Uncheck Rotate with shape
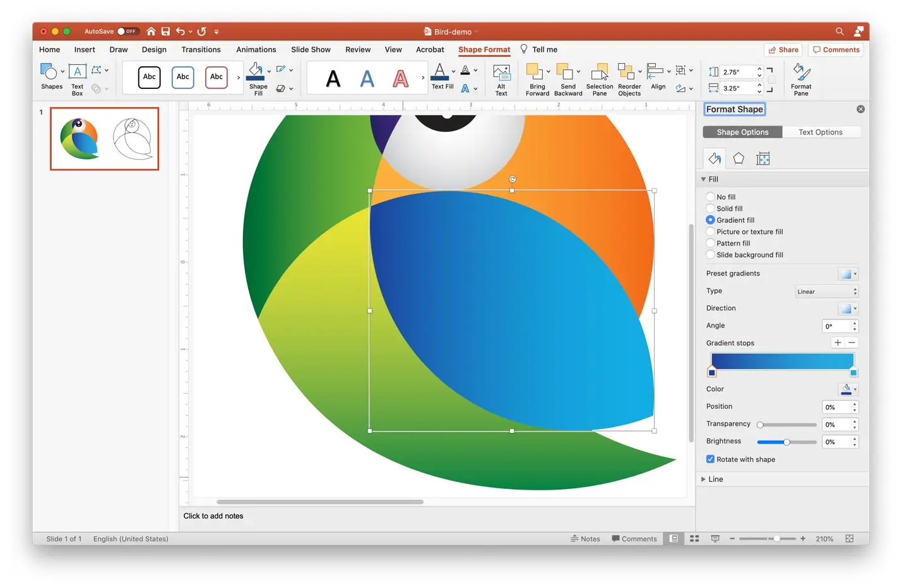The width and height of the screenshot is (902, 588). (711, 459)
